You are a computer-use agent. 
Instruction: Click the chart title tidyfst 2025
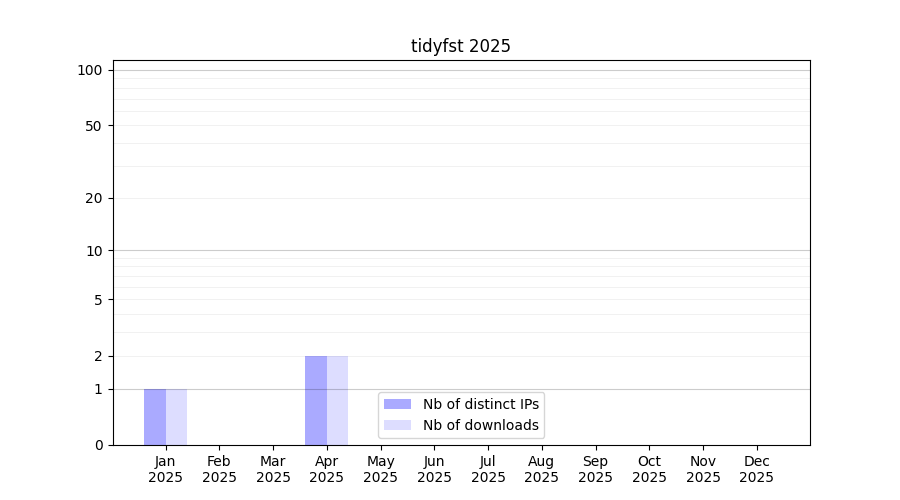(x=460, y=46)
